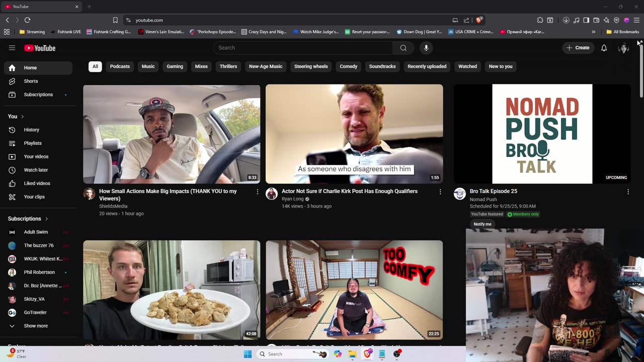The width and height of the screenshot is (644, 362).
Task: Open options for Ryan Long video
Action: (x=440, y=192)
